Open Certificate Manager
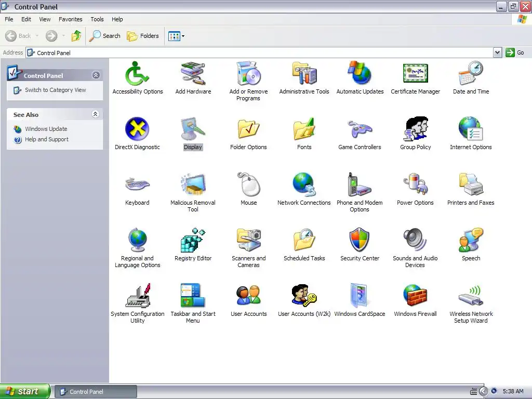The height and width of the screenshot is (399, 532). coord(415,73)
